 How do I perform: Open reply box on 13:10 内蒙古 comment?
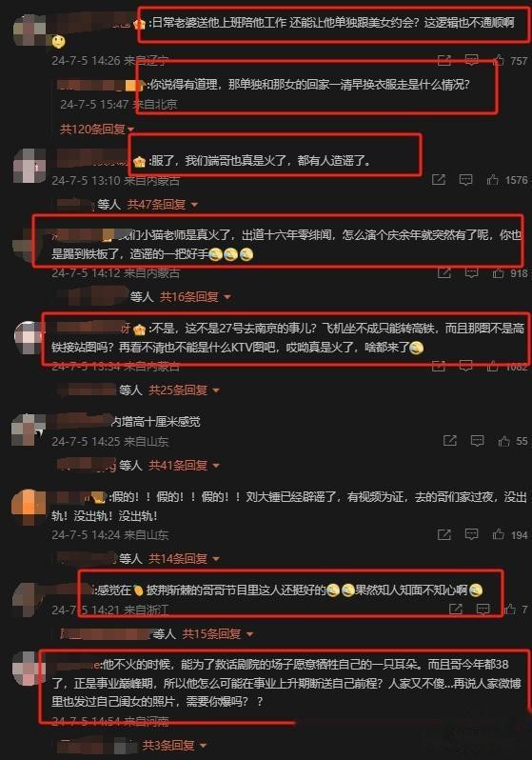[x=465, y=180]
